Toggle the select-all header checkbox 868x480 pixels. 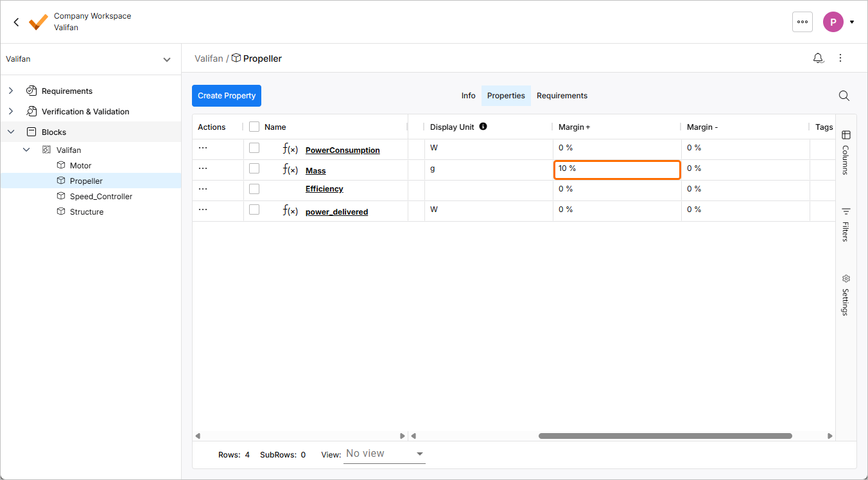pos(254,127)
